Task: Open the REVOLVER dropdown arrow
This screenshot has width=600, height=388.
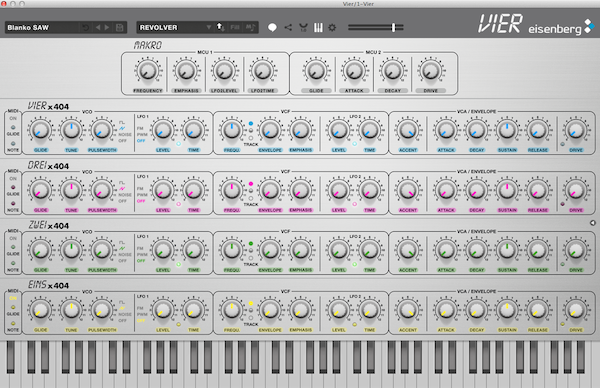Action: tap(209, 28)
